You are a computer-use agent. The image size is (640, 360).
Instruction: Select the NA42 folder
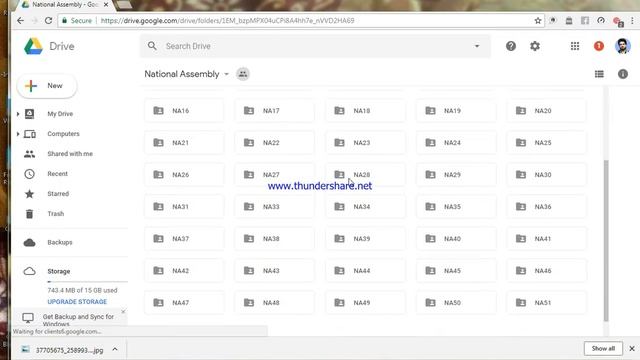tap(184, 271)
